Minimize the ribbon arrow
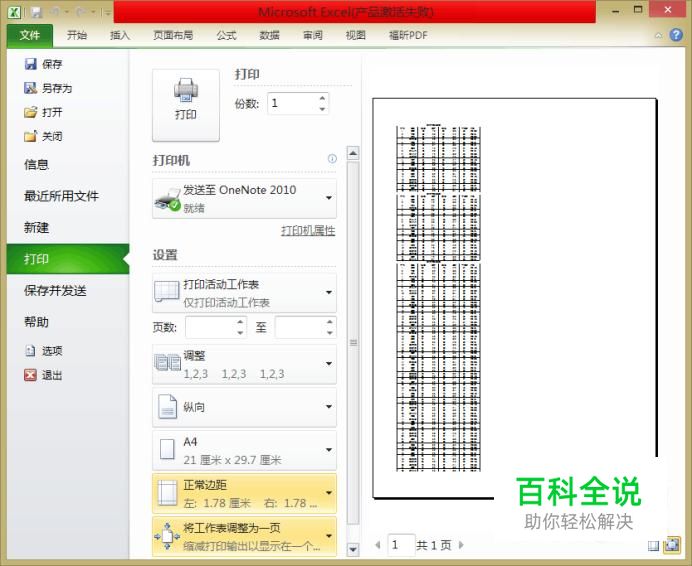This screenshot has height=566, width=692. pyautogui.click(x=658, y=35)
